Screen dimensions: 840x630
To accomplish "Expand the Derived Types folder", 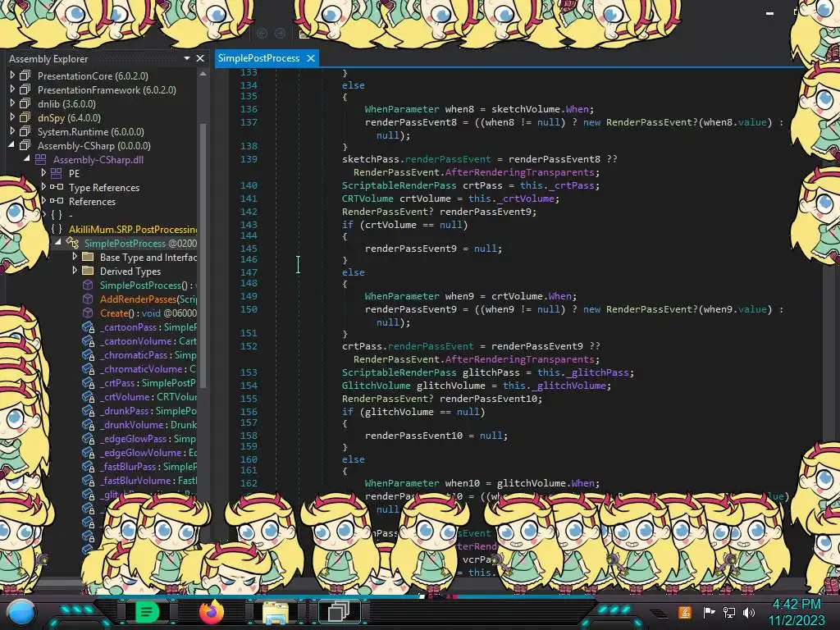I will pyautogui.click(x=75, y=271).
